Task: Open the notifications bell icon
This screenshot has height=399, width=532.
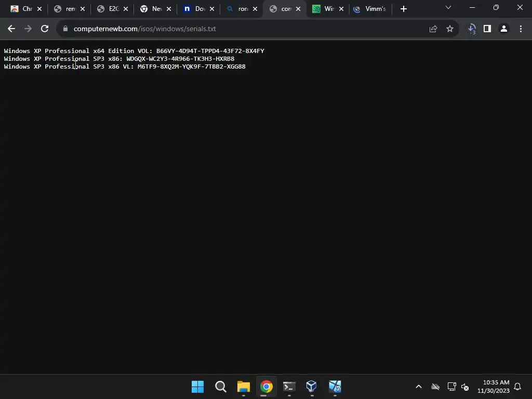Action: (518, 387)
